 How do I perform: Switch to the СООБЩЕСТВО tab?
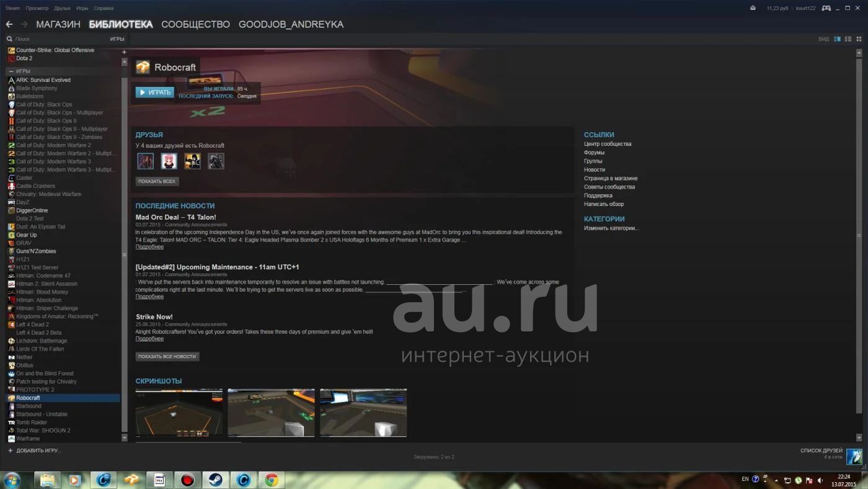coord(195,24)
